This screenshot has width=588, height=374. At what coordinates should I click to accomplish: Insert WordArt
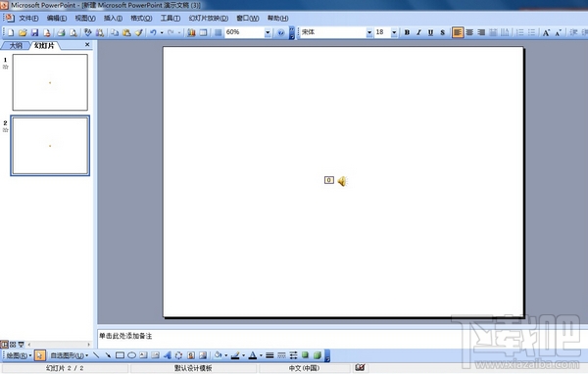(168, 354)
